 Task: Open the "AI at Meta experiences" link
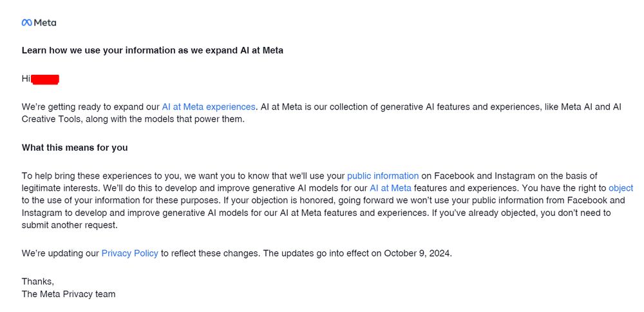[209, 107]
